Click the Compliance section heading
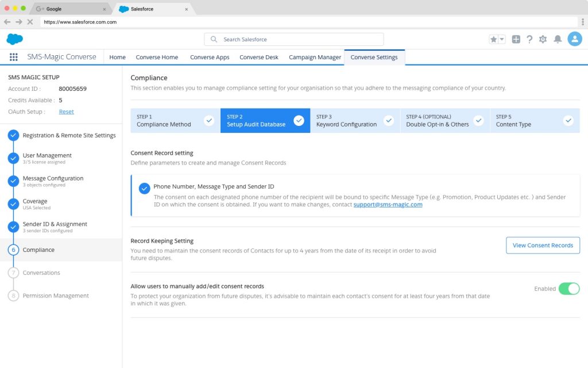The height and width of the screenshot is (368, 588). 149,78
